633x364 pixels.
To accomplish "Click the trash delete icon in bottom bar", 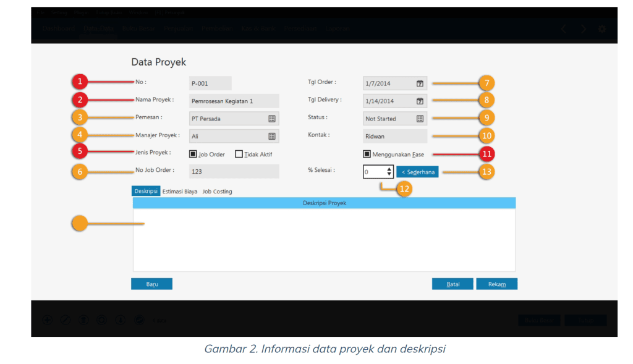I will [85, 320].
